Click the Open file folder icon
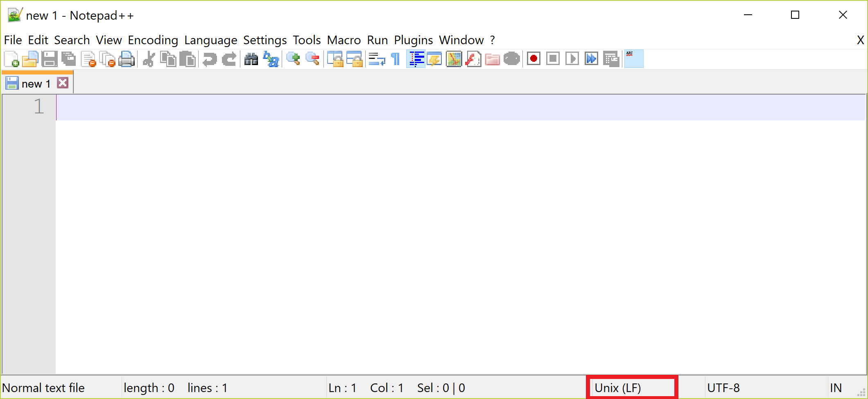The height and width of the screenshot is (399, 868). coord(30,59)
